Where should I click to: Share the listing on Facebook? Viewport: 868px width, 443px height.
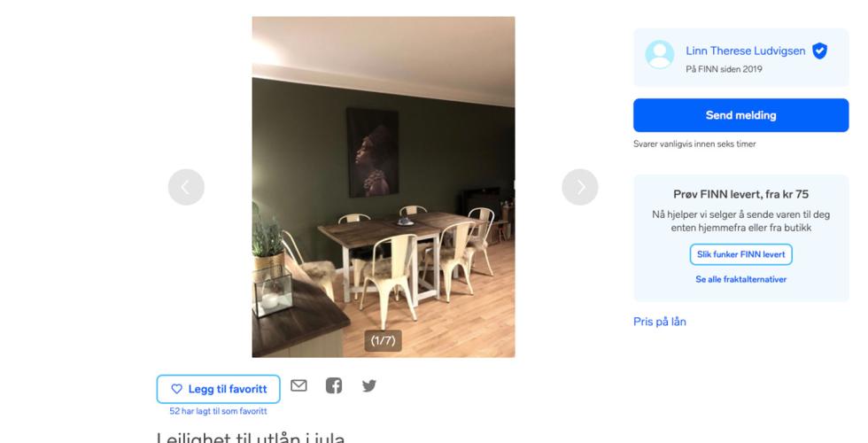[334, 385]
